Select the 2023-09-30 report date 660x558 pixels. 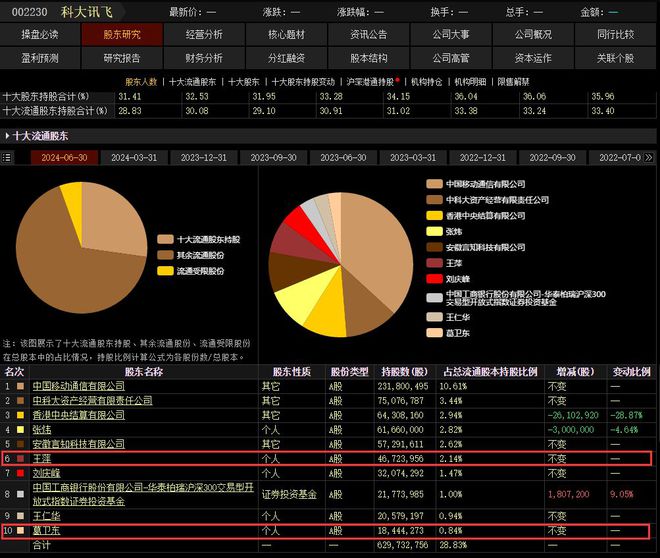[x=274, y=158]
